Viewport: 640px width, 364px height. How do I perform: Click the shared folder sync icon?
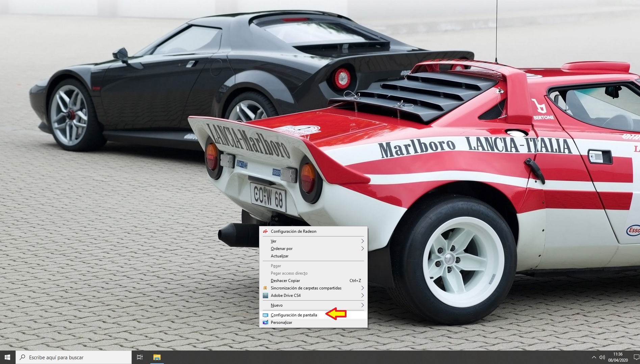265,288
